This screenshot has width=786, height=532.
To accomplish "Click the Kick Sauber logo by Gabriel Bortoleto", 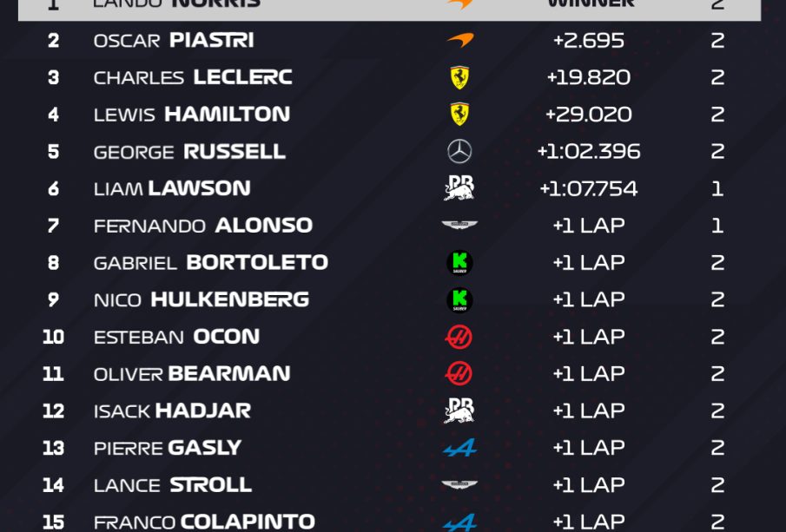I will [459, 263].
